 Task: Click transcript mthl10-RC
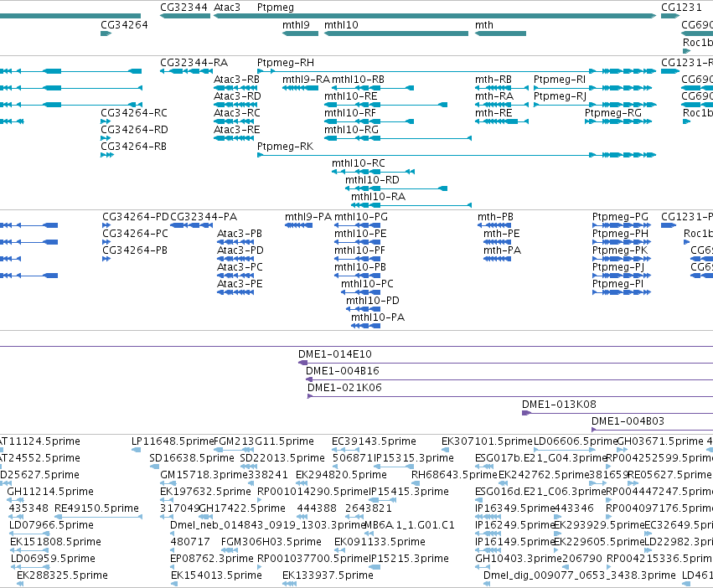click(359, 163)
